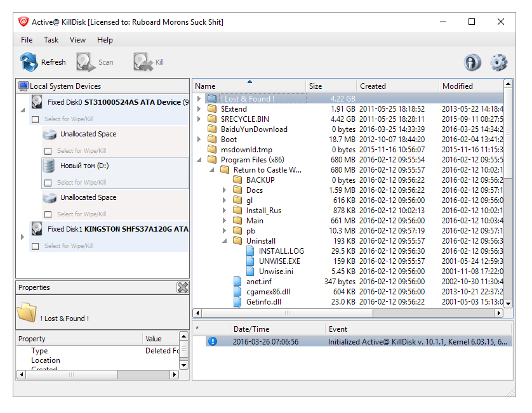This screenshot has height=413, width=532.
Task: Click the $RECYCLE.BIN folder icon
Action: click(x=212, y=119)
